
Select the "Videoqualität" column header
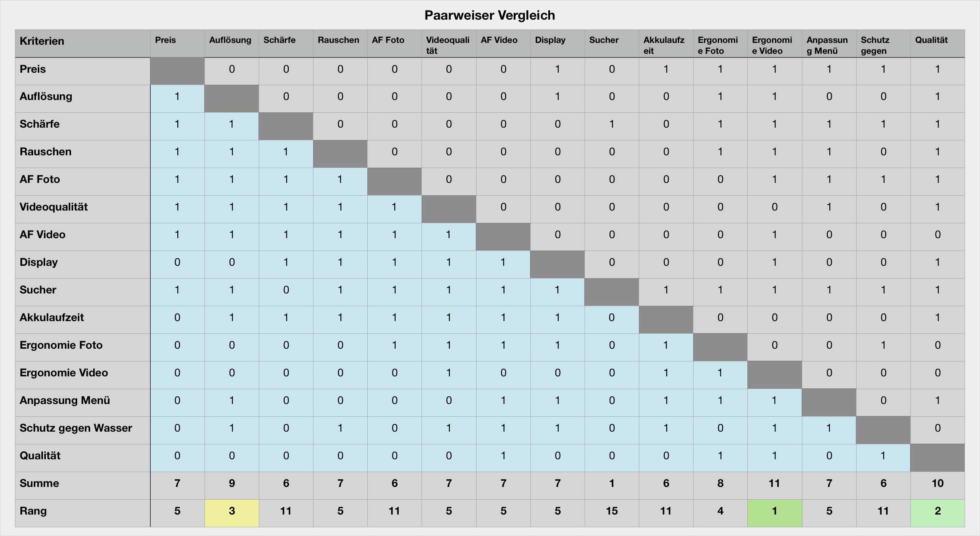point(448,45)
